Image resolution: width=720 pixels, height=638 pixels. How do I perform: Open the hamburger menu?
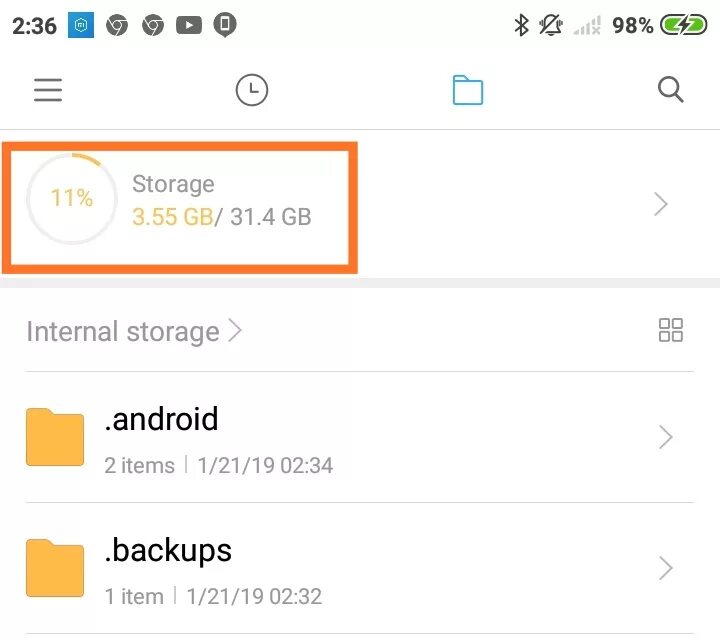click(x=48, y=90)
